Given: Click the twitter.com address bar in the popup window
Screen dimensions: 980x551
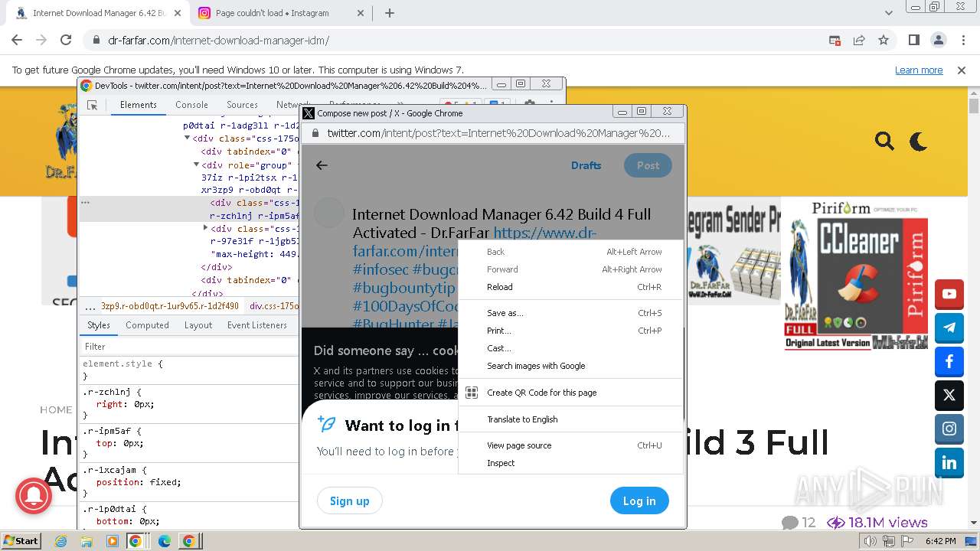Looking at the screenshot, I should [498, 133].
